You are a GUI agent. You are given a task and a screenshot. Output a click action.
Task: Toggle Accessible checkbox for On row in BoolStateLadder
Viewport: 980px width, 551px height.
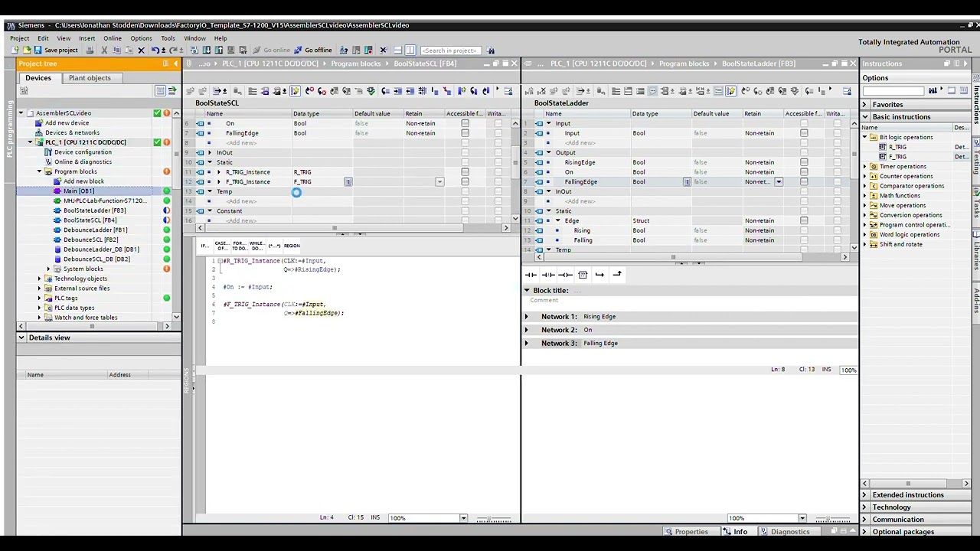[804, 172]
